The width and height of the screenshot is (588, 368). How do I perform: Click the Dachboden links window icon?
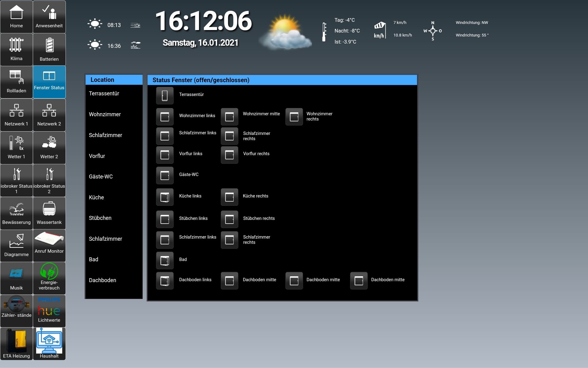click(x=165, y=281)
